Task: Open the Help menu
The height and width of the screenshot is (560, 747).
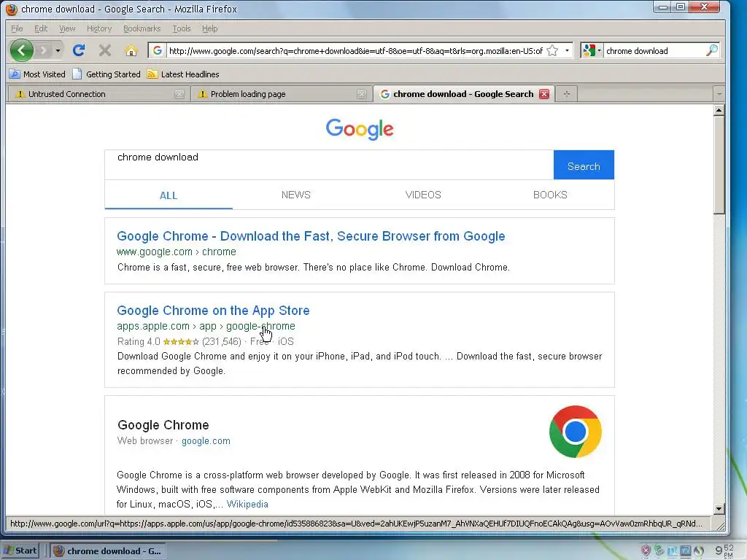Action: click(x=209, y=28)
